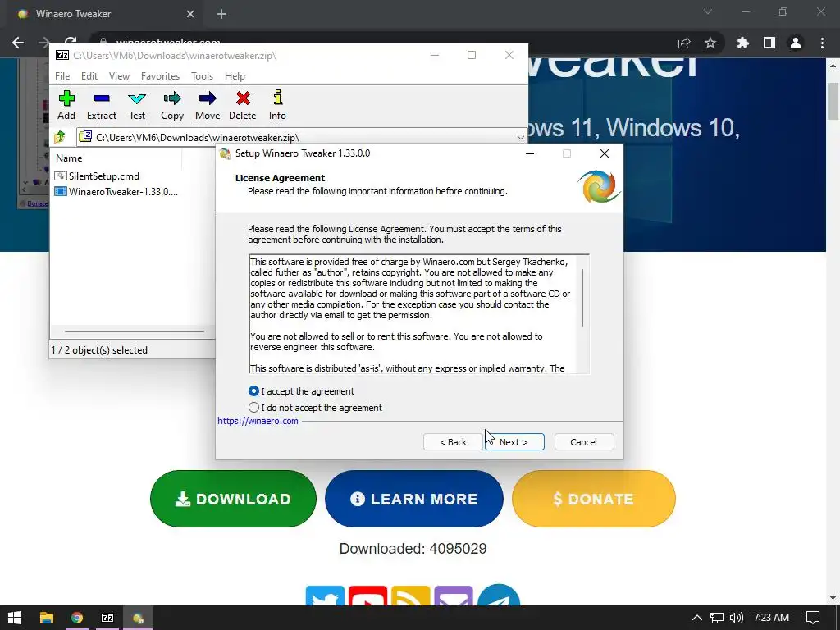The width and height of the screenshot is (840, 630).
Task: Share this page from Chrome address bar
Action: click(684, 43)
